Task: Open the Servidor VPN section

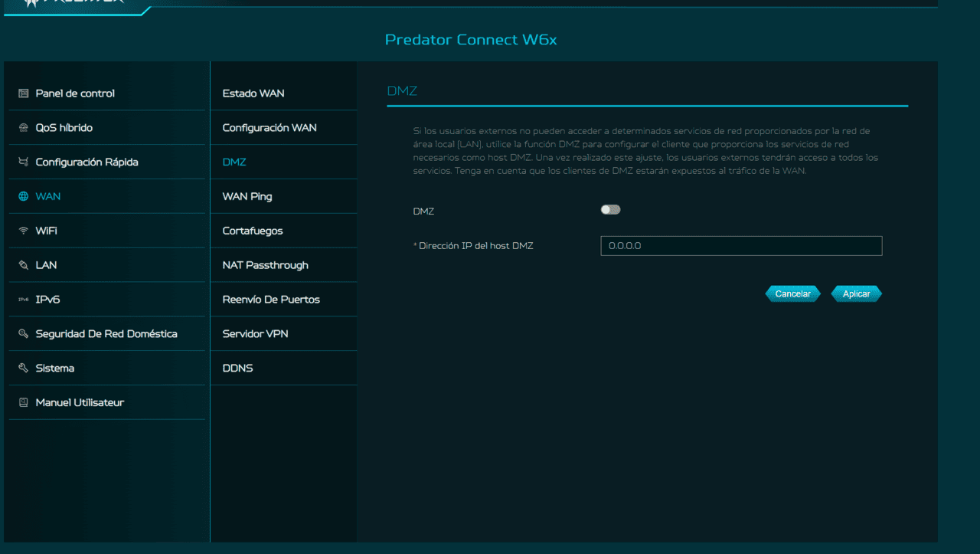Action: coord(255,334)
